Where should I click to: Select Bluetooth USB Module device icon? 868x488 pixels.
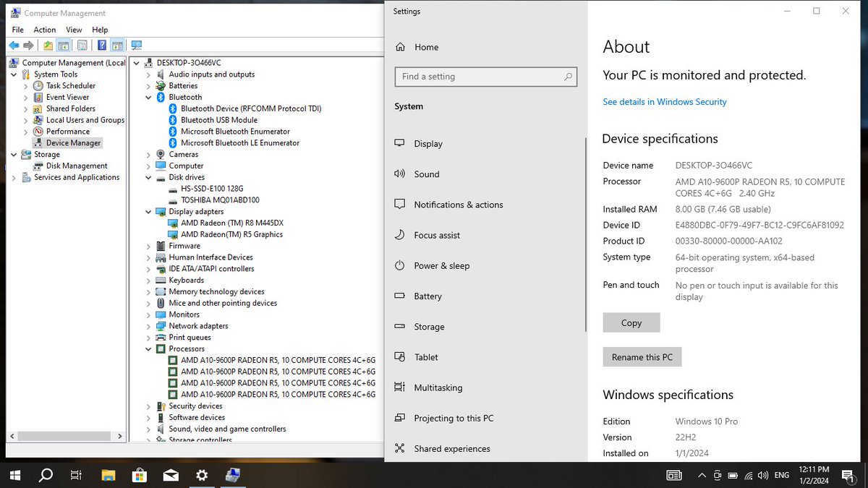[x=173, y=120]
